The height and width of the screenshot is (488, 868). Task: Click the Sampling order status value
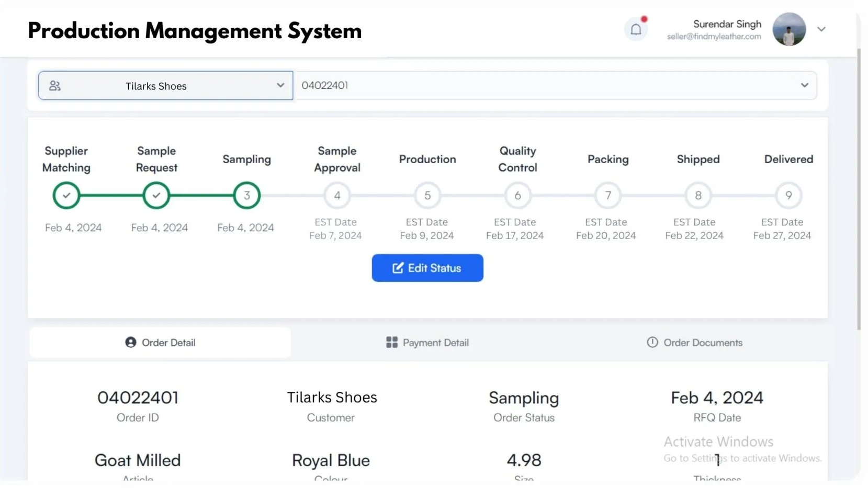524,399
